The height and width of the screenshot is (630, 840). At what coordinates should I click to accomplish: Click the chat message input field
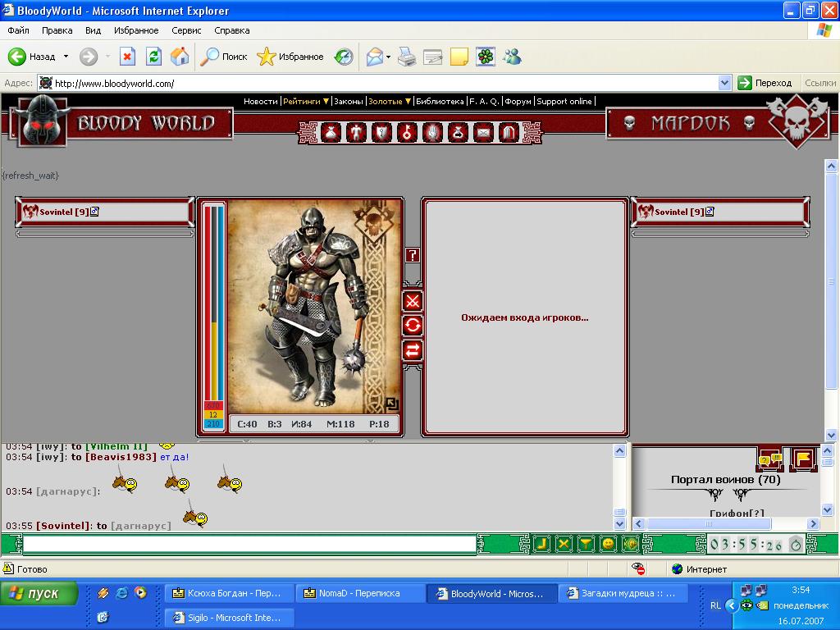249,545
